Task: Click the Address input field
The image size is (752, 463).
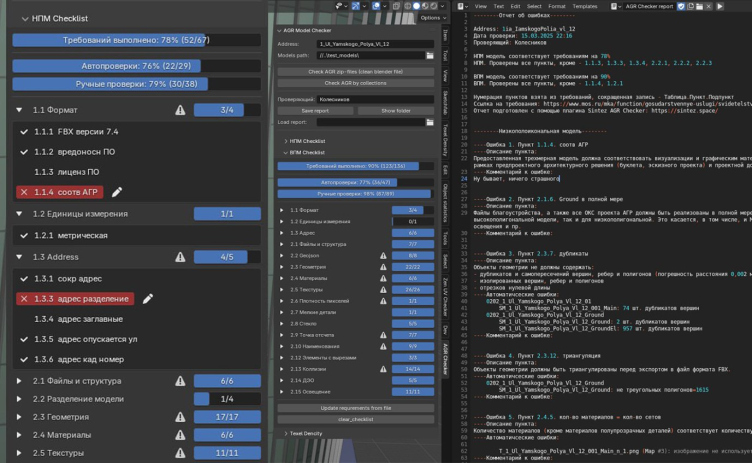Action: (377, 44)
